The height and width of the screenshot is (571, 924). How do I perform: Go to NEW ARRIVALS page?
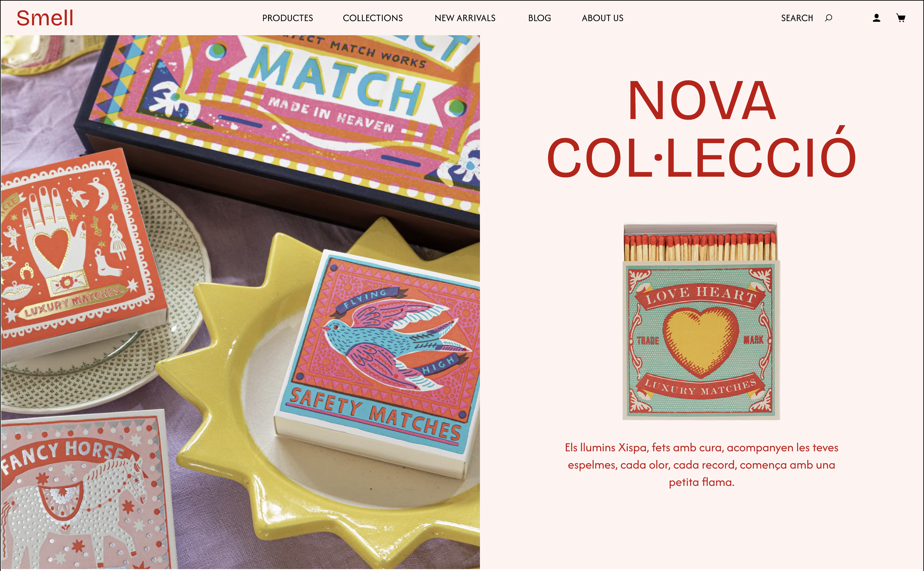[465, 18]
